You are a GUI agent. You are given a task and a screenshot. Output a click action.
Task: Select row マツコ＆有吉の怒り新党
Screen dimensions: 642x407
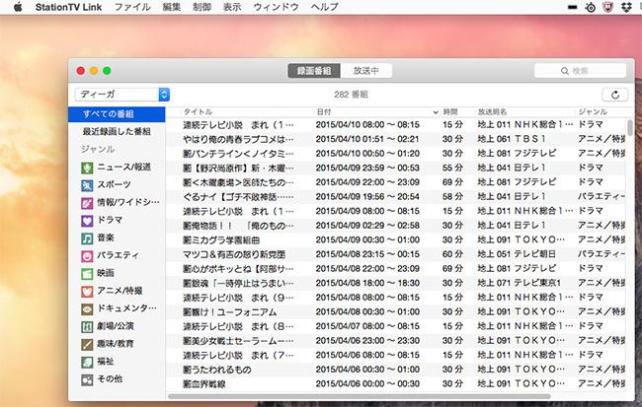coord(396,254)
